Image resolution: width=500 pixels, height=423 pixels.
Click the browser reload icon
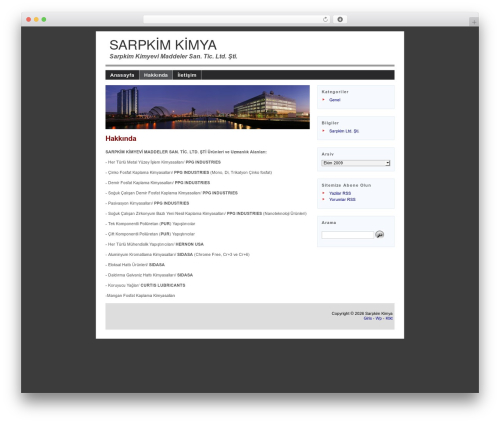[x=325, y=20]
